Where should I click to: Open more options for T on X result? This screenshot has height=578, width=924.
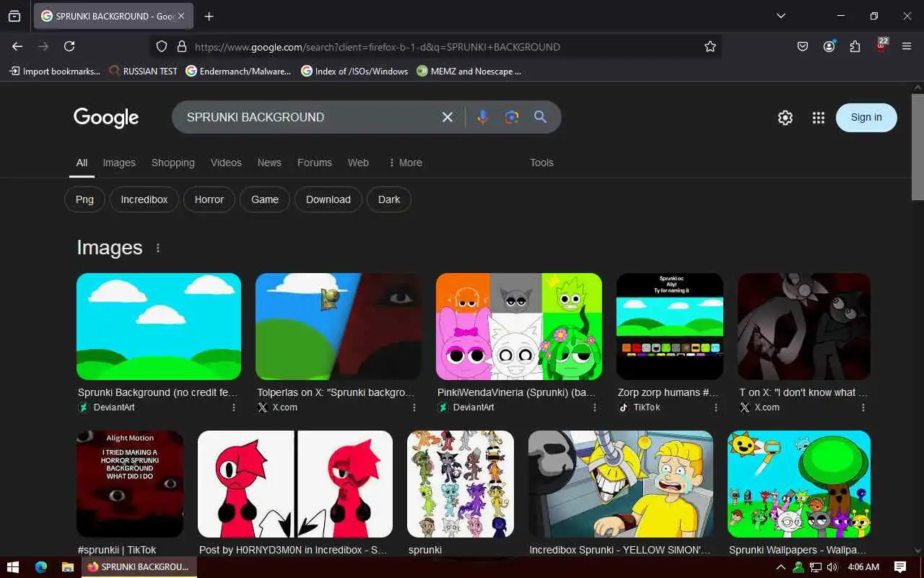(x=863, y=407)
